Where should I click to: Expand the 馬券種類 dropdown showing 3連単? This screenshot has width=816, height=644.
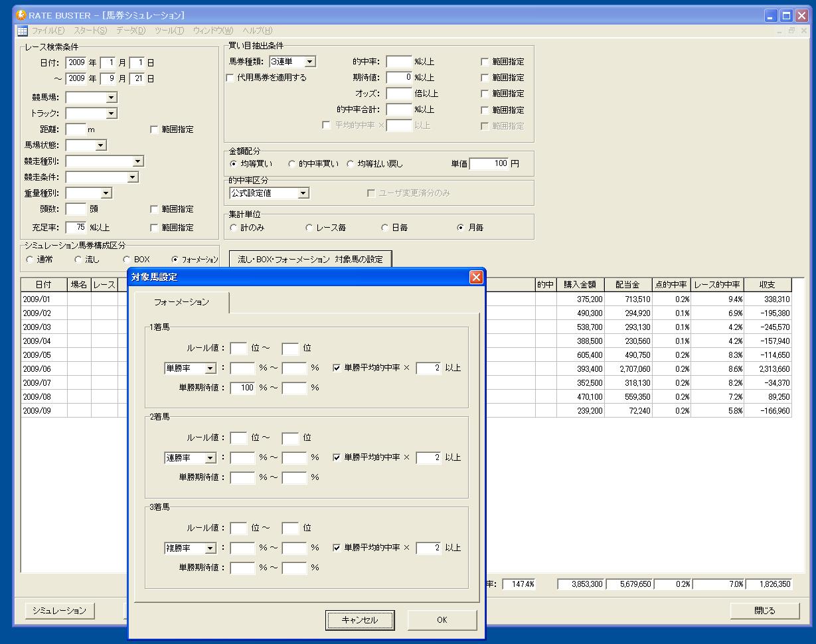pyautogui.click(x=309, y=62)
